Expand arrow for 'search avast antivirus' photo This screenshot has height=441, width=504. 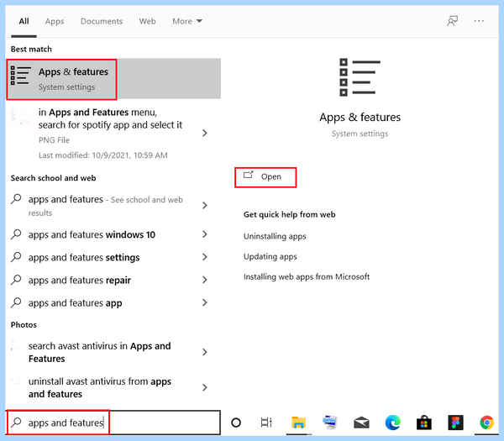pyautogui.click(x=205, y=352)
